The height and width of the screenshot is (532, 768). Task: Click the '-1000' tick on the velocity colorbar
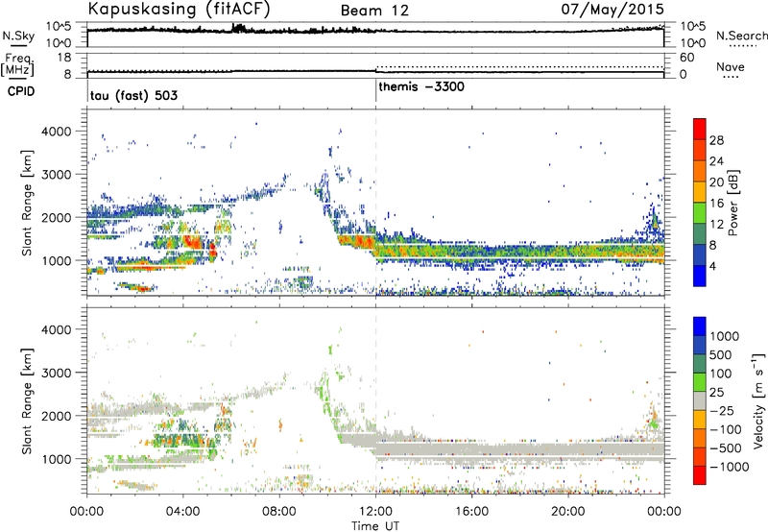click(729, 467)
